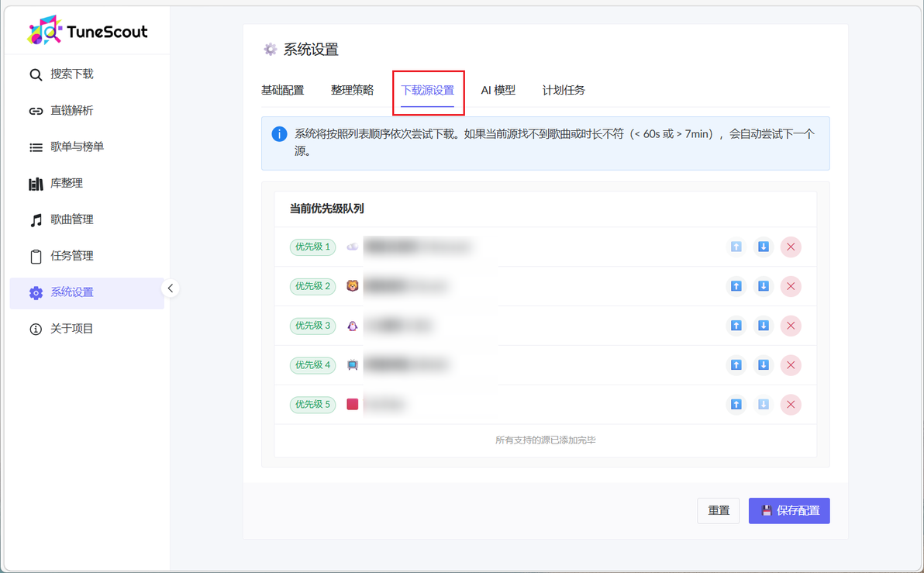This screenshot has height=573, width=924.
Task: Move 优先级 1 source up
Action: 736,247
